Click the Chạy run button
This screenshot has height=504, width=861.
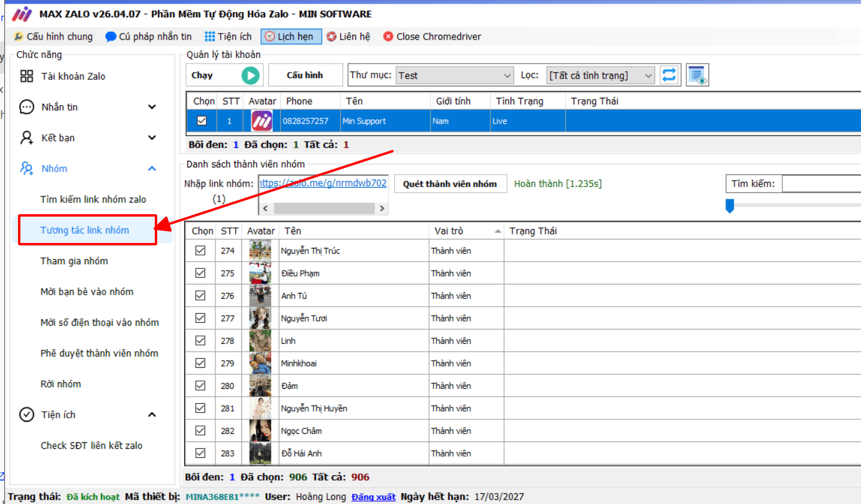point(224,75)
